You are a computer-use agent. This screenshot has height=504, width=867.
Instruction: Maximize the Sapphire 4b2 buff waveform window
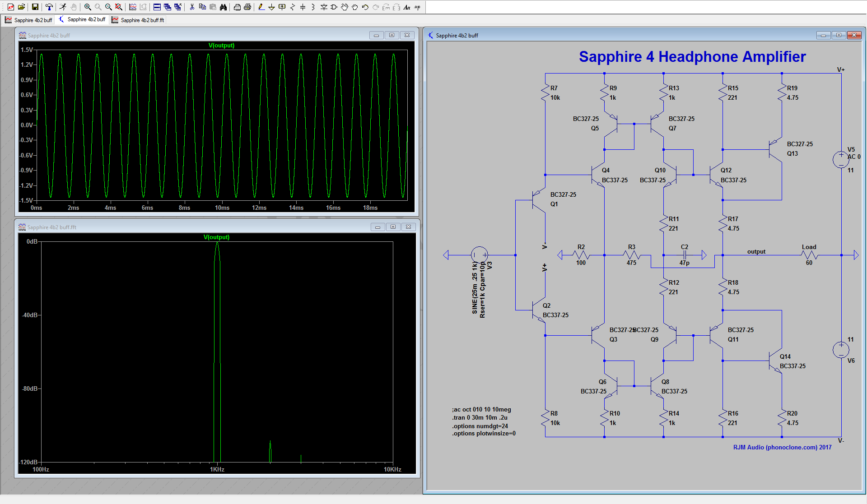(392, 35)
